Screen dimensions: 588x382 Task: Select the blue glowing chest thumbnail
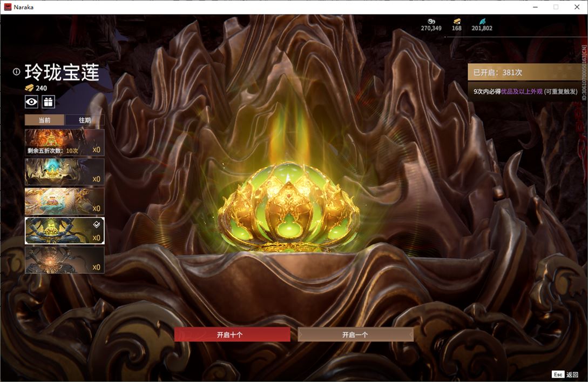pyautogui.click(x=64, y=172)
